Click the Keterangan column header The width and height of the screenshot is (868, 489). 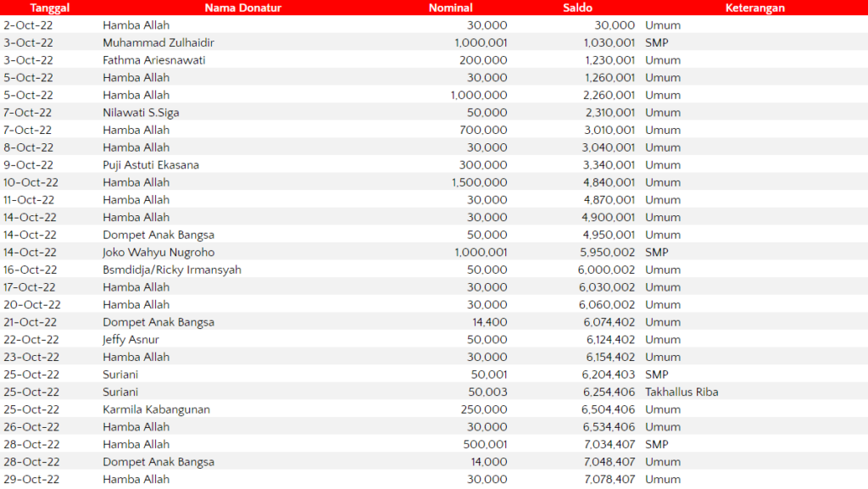pos(754,8)
